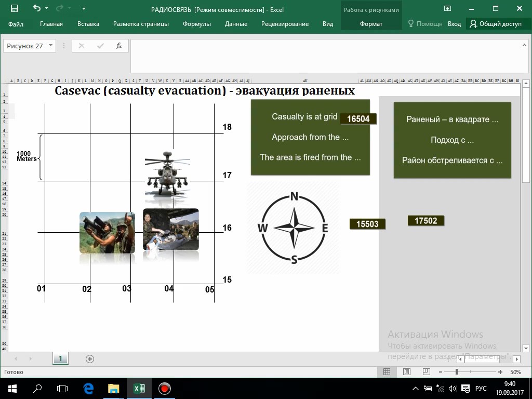
Task: Select the Разметка страницы tab
Action: click(x=141, y=24)
